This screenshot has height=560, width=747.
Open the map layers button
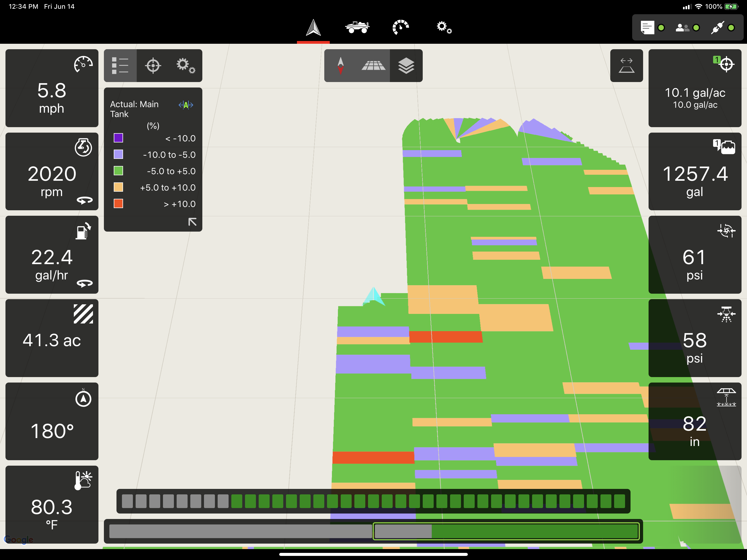point(406,66)
